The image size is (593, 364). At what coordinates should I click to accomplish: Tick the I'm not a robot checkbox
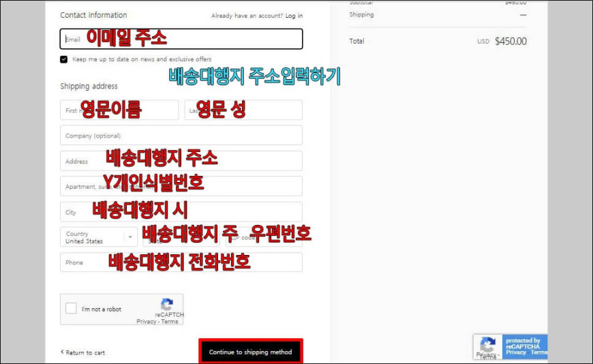[71, 308]
